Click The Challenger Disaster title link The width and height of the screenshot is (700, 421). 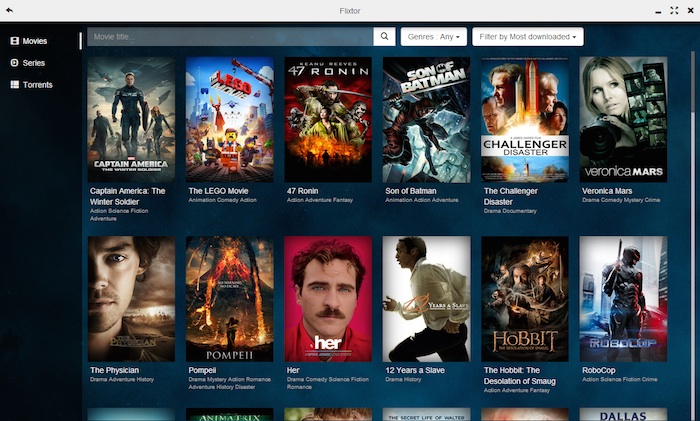pyautogui.click(x=512, y=195)
